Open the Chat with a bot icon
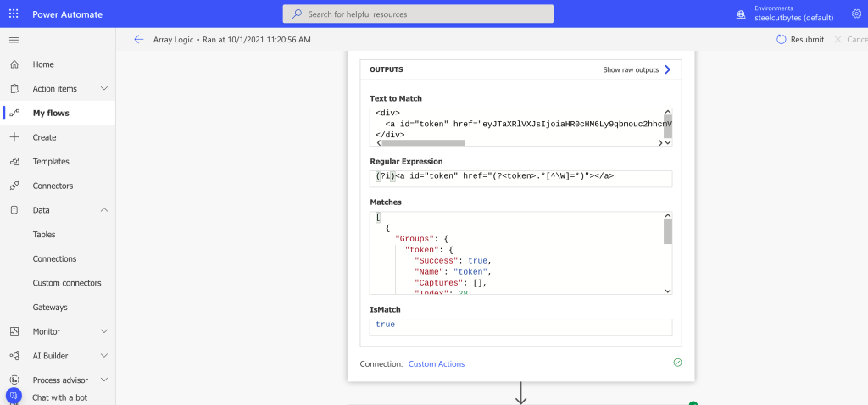The width and height of the screenshot is (868, 405). tap(14, 396)
